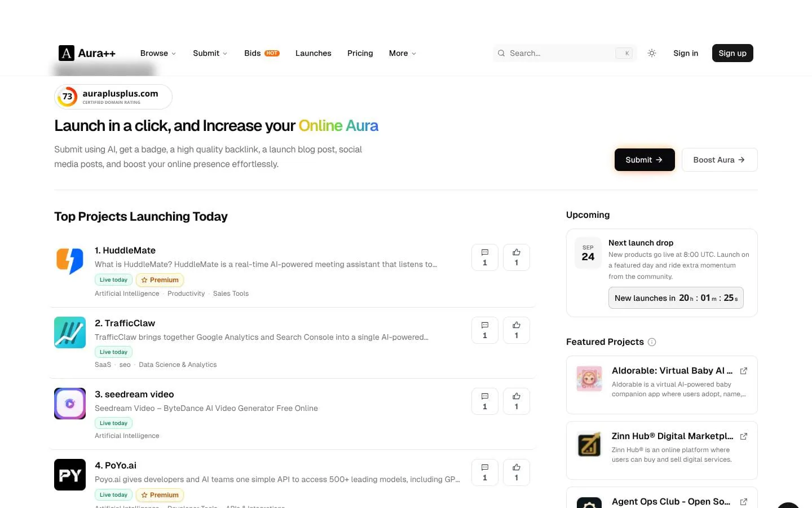Click the seo tag under TrafficClaw
Screen dimensions: 812x508
pos(125,365)
